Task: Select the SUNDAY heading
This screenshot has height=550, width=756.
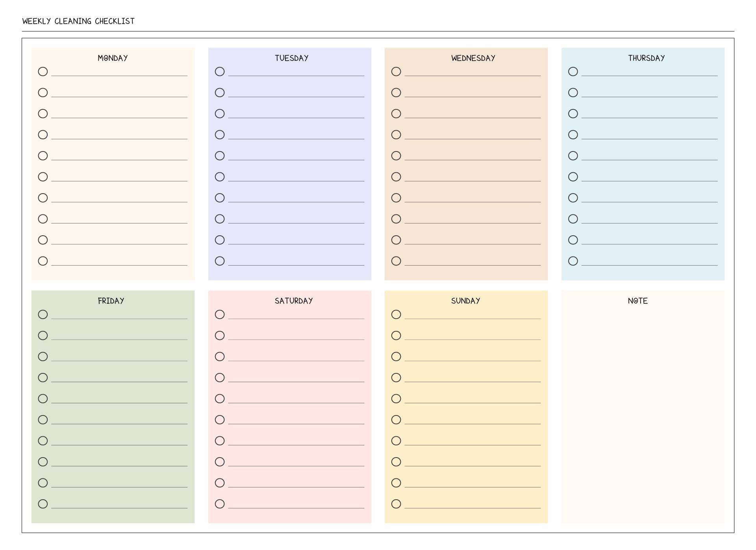Action: [x=465, y=301]
